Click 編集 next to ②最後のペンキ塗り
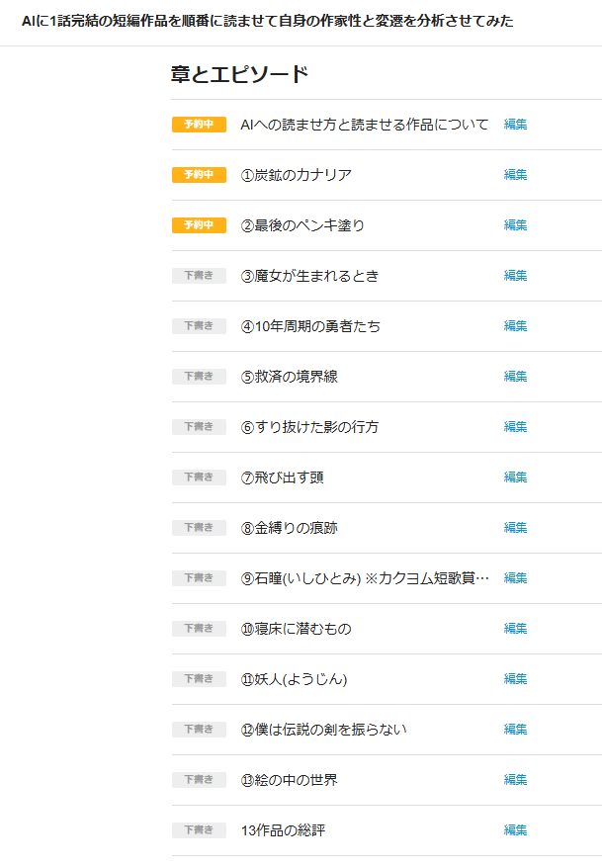 [x=515, y=225]
